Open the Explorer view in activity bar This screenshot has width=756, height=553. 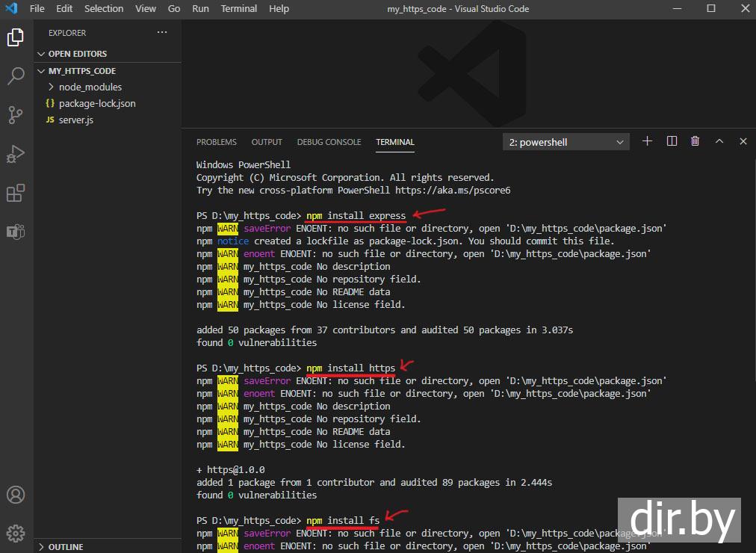[16, 37]
